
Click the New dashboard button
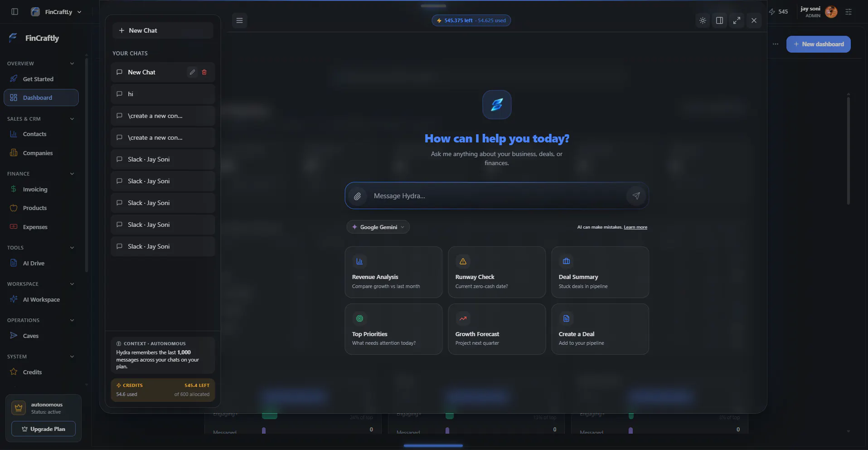[x=818, y=44]
